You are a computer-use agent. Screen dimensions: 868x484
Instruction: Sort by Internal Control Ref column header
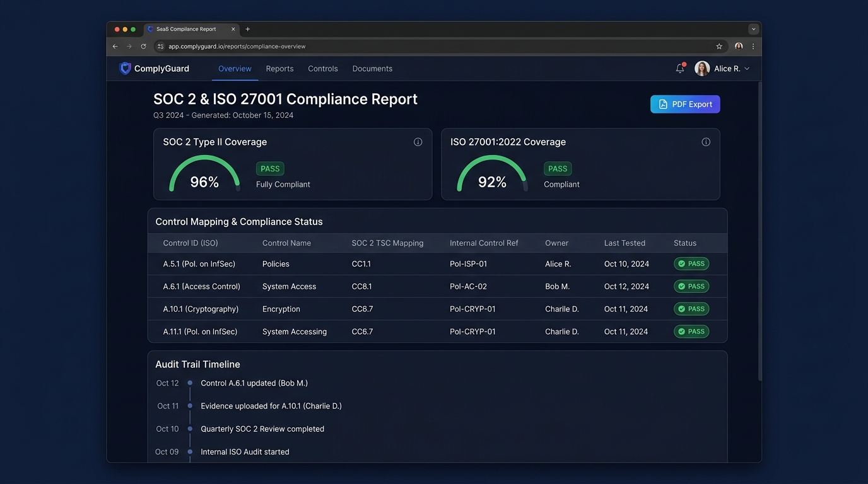[x=484, y=243]
